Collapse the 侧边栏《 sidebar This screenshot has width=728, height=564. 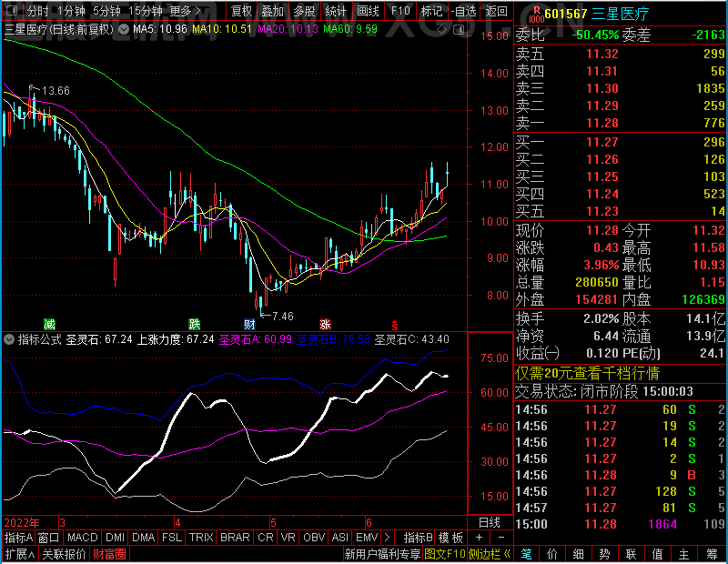[x=490, y=554]
